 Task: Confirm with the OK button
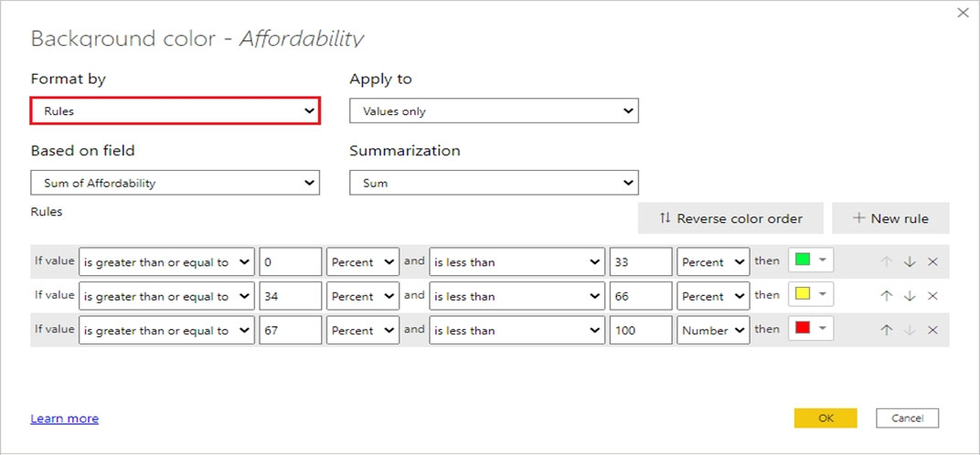pos(826,418)
